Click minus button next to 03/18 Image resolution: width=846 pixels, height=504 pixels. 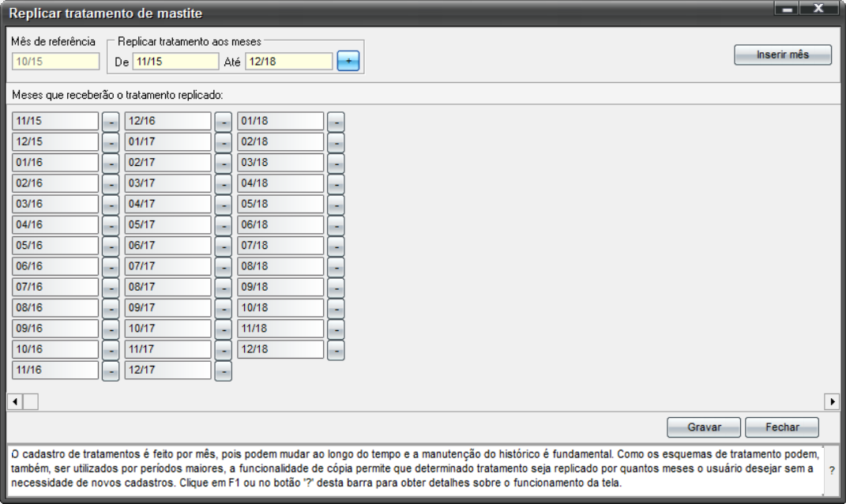click(336, 164)
